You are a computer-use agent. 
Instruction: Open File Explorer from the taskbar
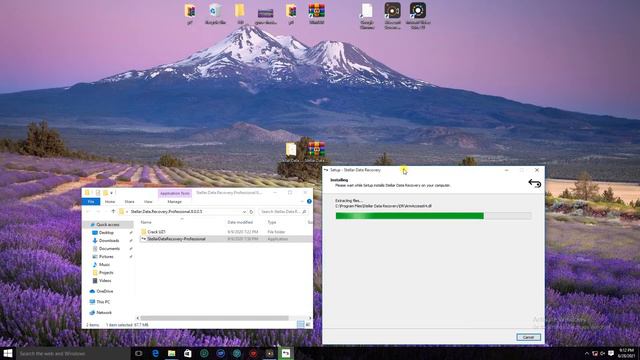coord(171,353)
